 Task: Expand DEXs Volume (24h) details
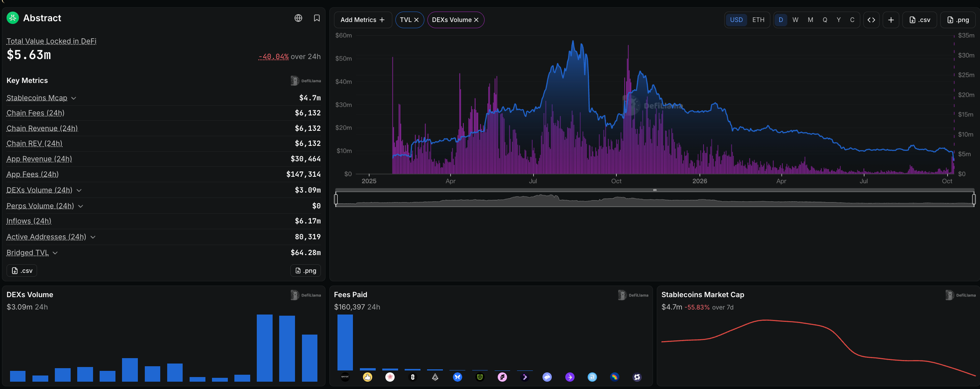coord(79,190)
